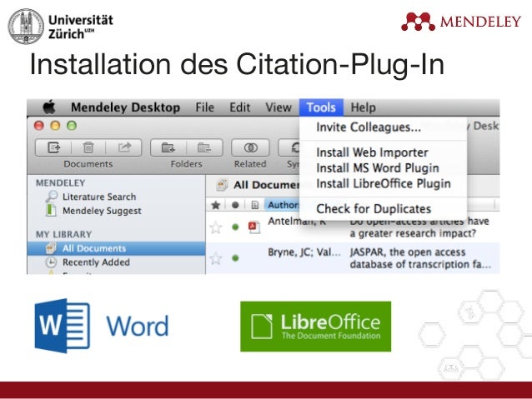Sort by read status dot column
The height and width of the screenshot is (399, 532).
[x=235, y=205]
